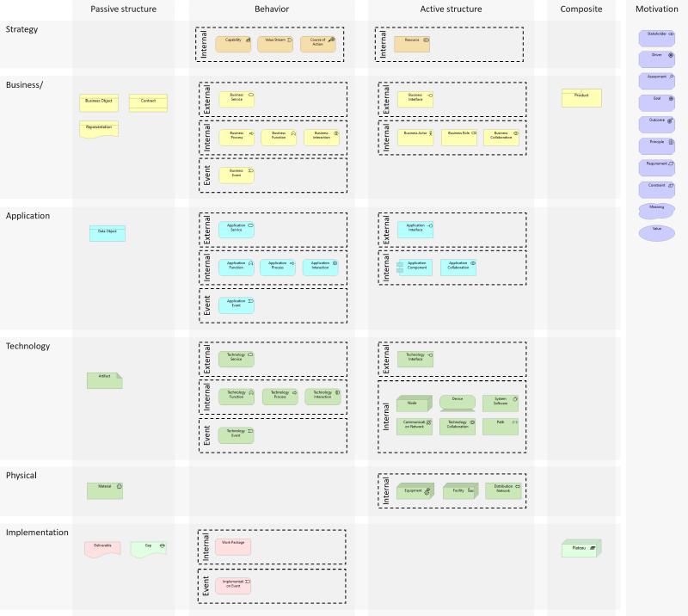Select the Work Package element
Image resolution: width=688 pixels, height=616 pixels.
pos(233,547)
